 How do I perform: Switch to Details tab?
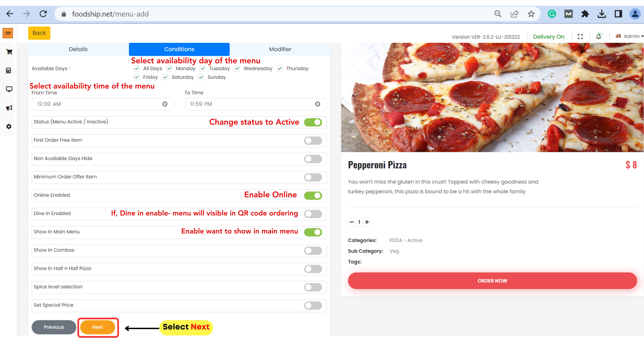pyautogui.click(x=78, y=49)
